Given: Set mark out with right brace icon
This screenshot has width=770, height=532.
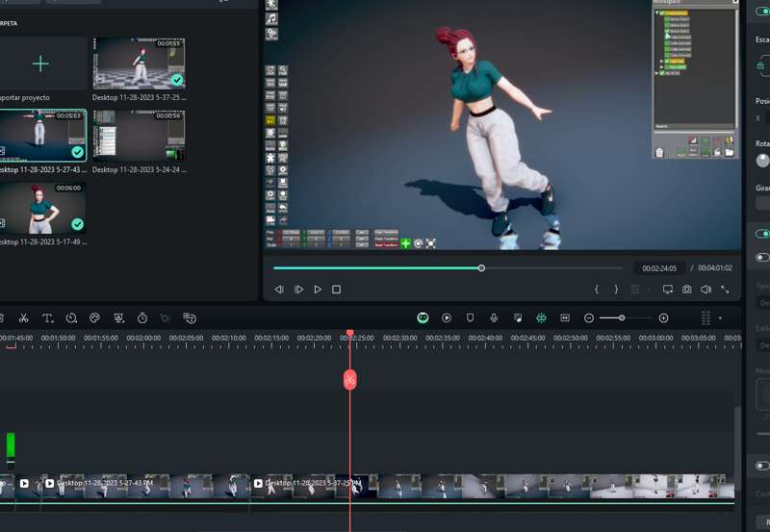Looking at the screenshot, I should tap(616, 290).
